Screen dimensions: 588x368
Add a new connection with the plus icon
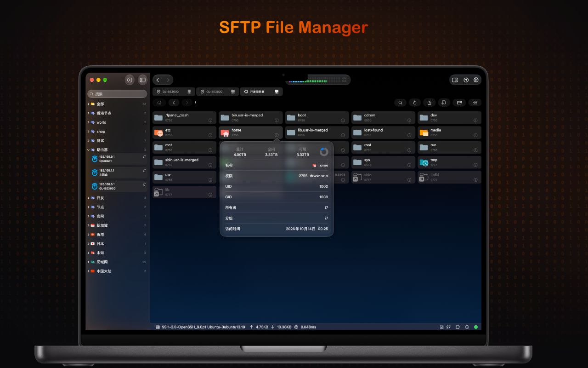click(130, 80)
